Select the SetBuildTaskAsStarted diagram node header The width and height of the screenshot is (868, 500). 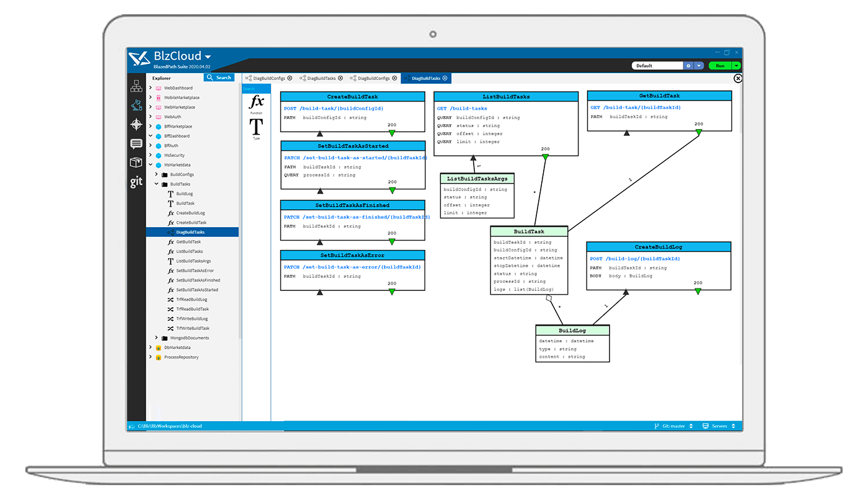[x=353, y=146]
